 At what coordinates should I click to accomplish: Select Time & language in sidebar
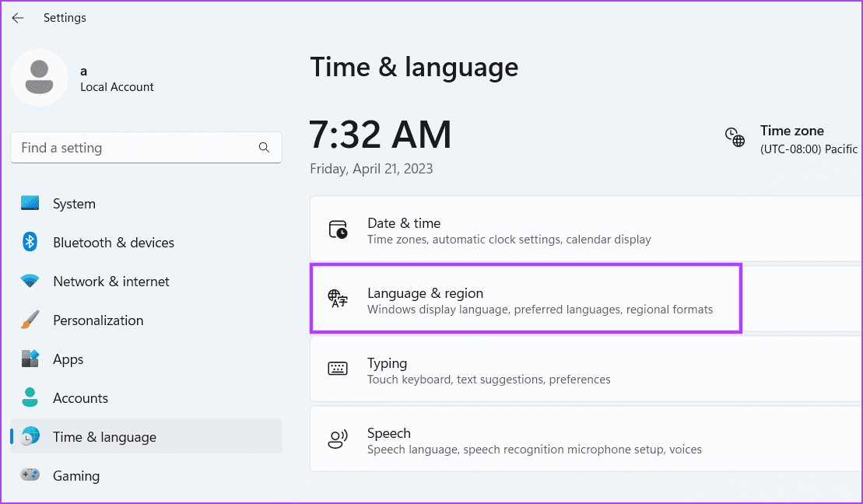point(146,437)
